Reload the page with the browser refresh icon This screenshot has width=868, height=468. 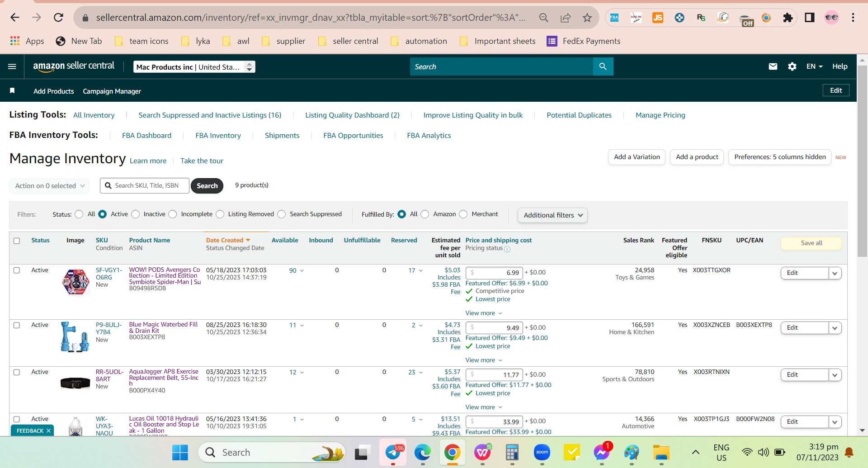pyautogui.click(x=58, y=18)
